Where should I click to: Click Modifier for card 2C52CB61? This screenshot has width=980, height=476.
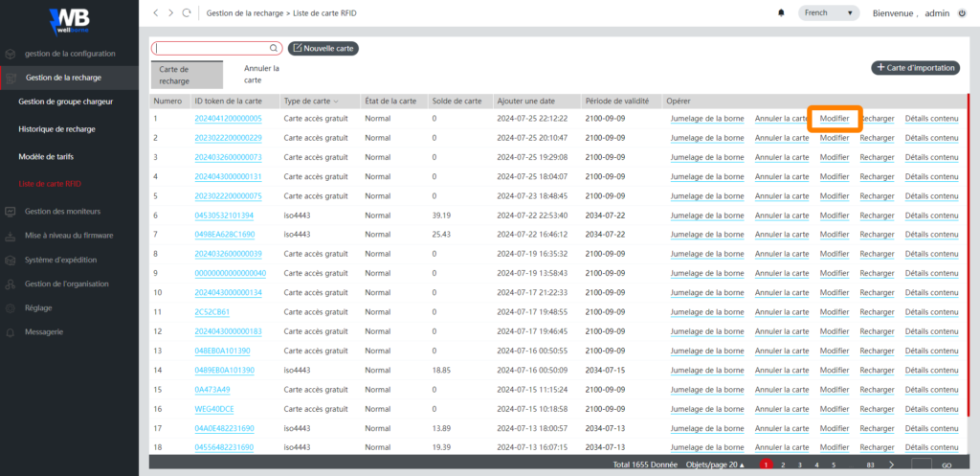point(835,311)
